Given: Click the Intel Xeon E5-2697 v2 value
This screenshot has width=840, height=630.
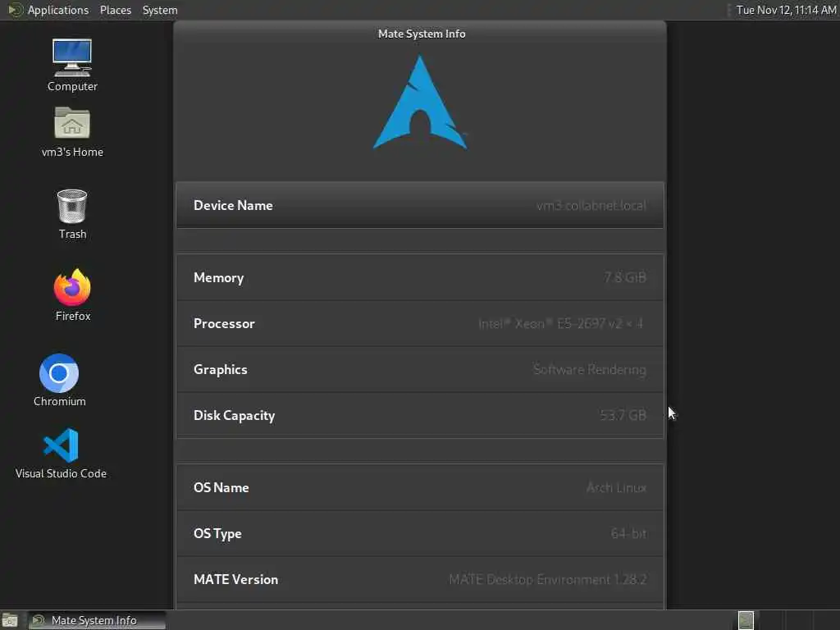Looking at the screenshot, I should click(x=561, y=323).
